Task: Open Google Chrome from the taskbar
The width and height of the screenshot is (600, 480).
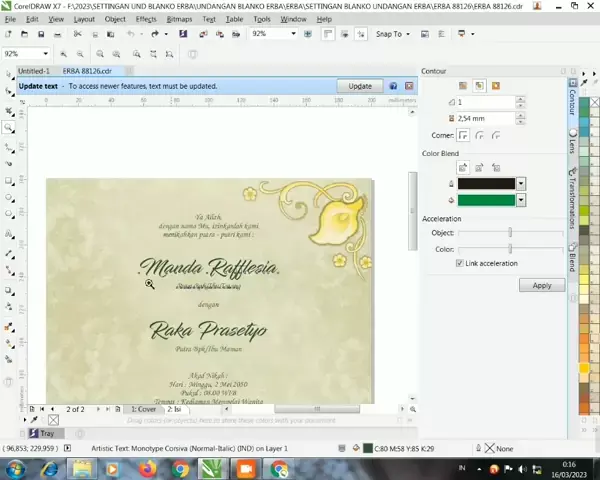Action: tap(180, 468)
